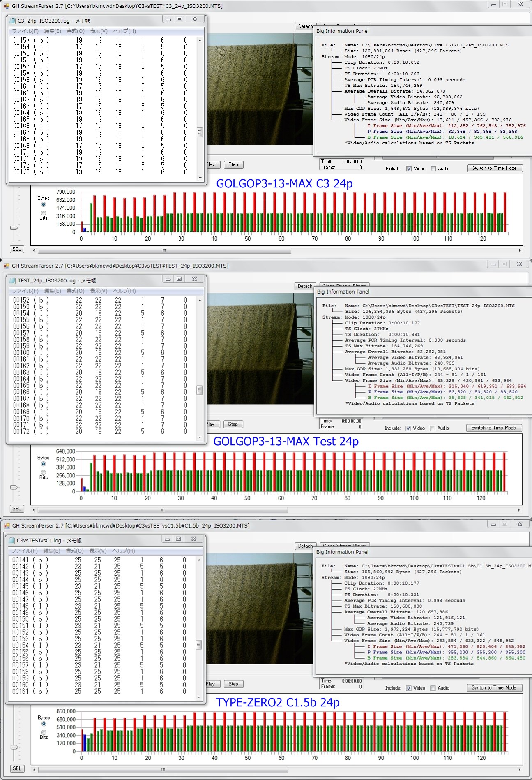Screen dimensions: 532x780
Task: Click vertical zoom slider beside GOLGOP3-13-MAX C3 chart
Action: point(14,227)
